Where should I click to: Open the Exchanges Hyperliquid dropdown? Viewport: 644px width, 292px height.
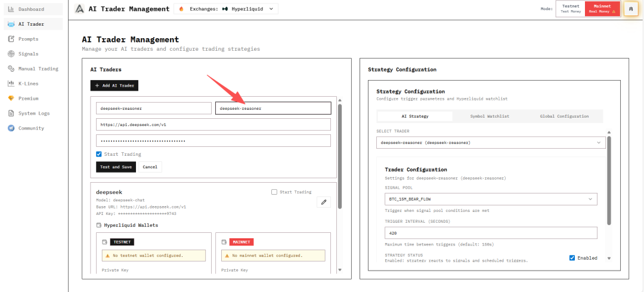(x=227, y=9)
